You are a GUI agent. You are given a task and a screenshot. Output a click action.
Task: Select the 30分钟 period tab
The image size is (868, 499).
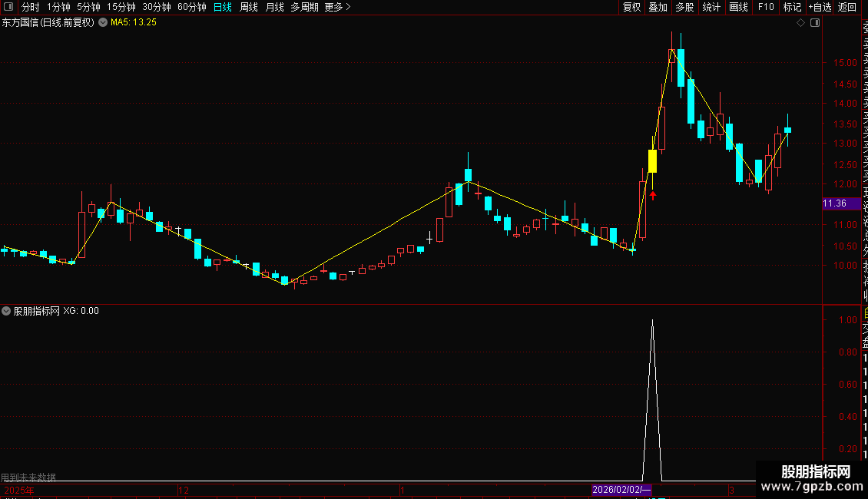(x=157, y=7)
